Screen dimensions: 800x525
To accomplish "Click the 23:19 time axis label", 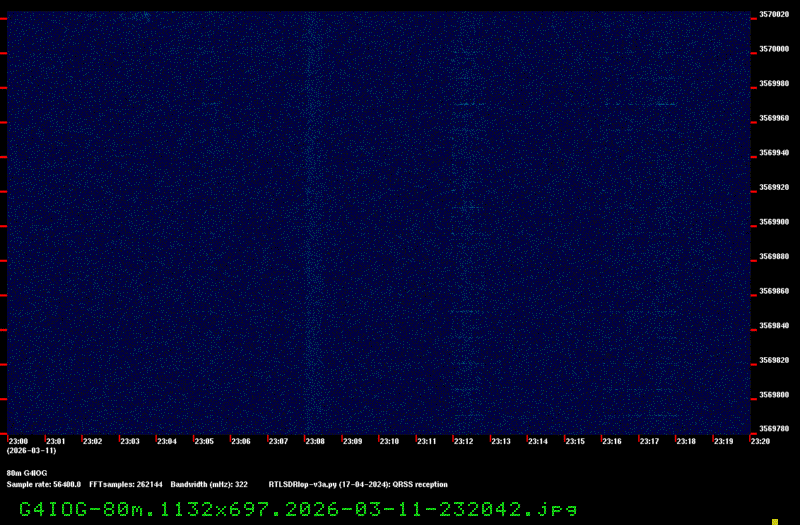I will (723, 441).
